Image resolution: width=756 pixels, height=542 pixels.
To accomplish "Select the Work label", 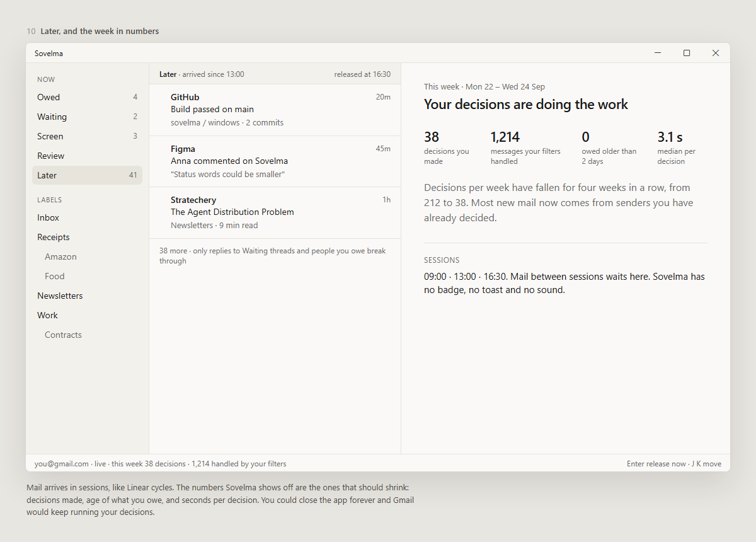I will point(87,315).
